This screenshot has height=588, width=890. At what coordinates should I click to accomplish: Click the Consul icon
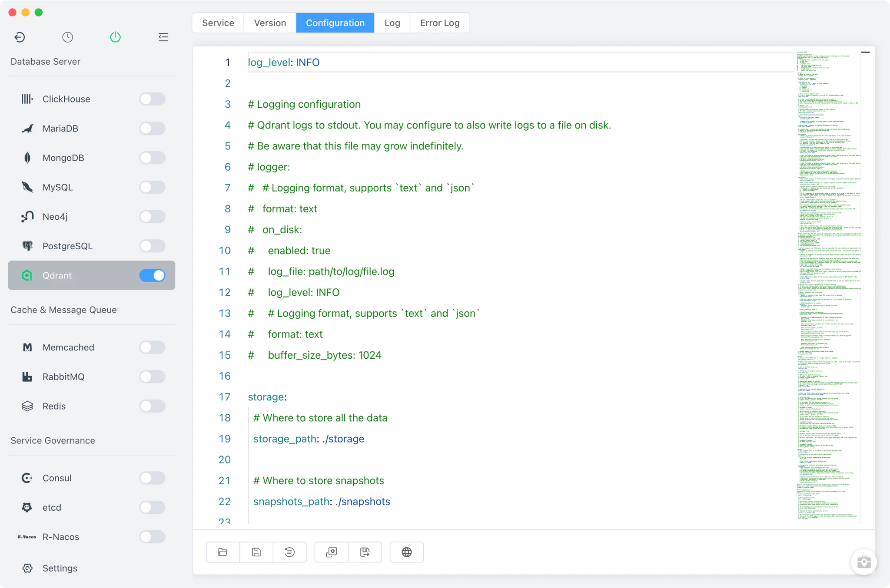27,478
